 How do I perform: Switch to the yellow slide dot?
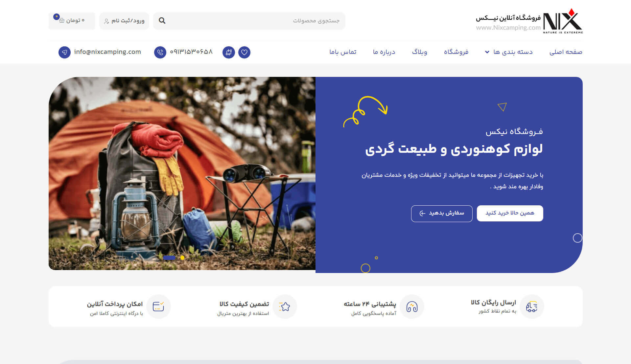(x=182, y=258)
